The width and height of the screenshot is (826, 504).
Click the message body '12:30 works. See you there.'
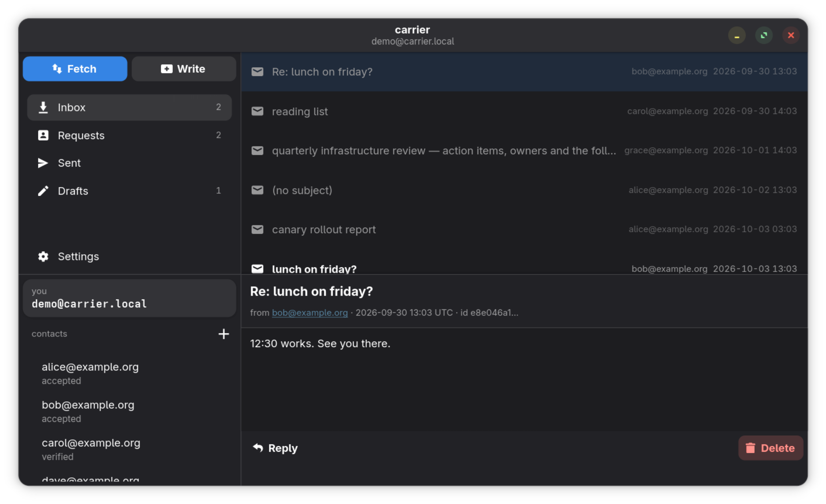point(320,343)
